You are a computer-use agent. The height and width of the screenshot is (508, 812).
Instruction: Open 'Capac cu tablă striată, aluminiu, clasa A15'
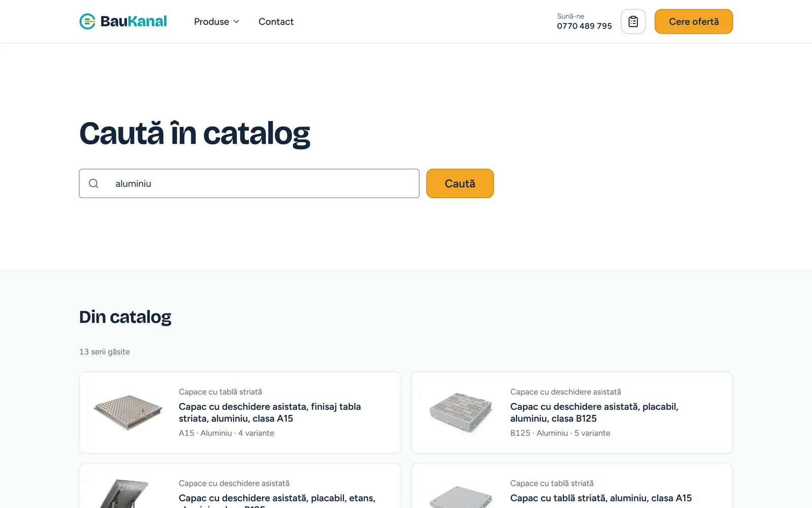click(601, 498)
